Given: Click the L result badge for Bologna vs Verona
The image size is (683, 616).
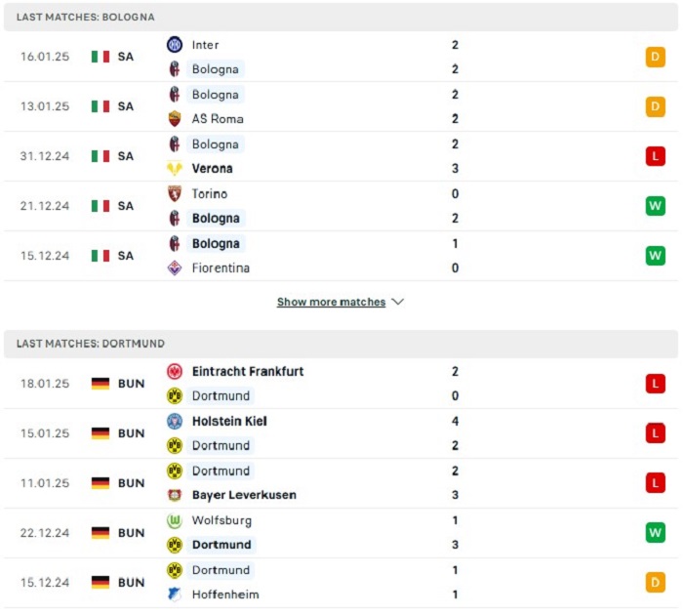Looking at the screenshot, I should coord(655,156).
